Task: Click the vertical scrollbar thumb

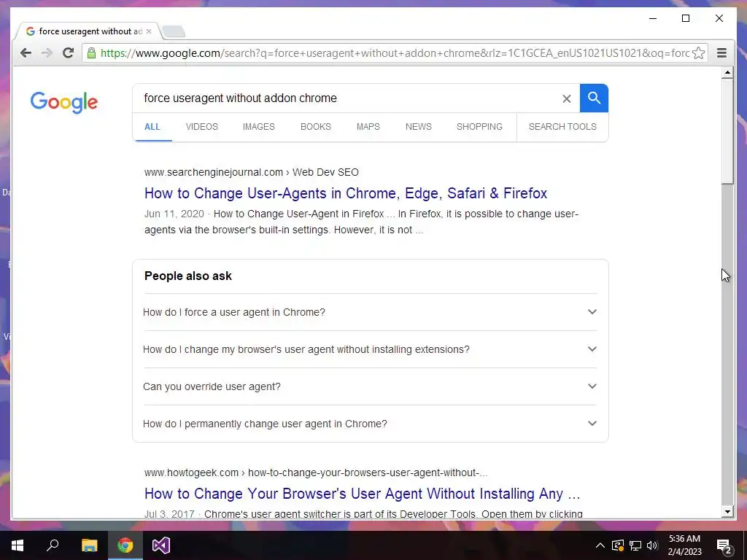Action: point(727,131)
